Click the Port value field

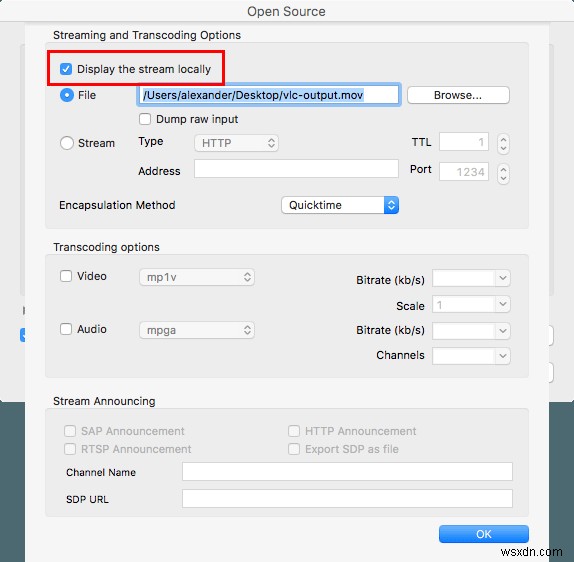click(x=464, y=172)
